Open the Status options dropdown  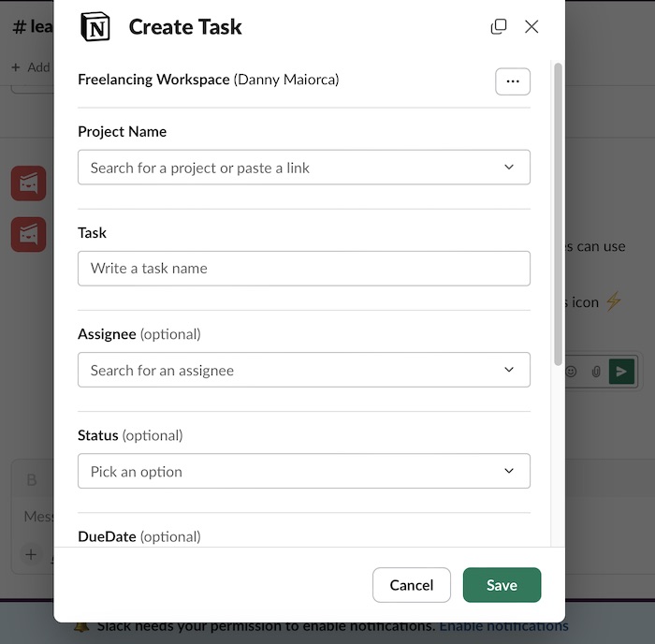click(x=304, y=471)
